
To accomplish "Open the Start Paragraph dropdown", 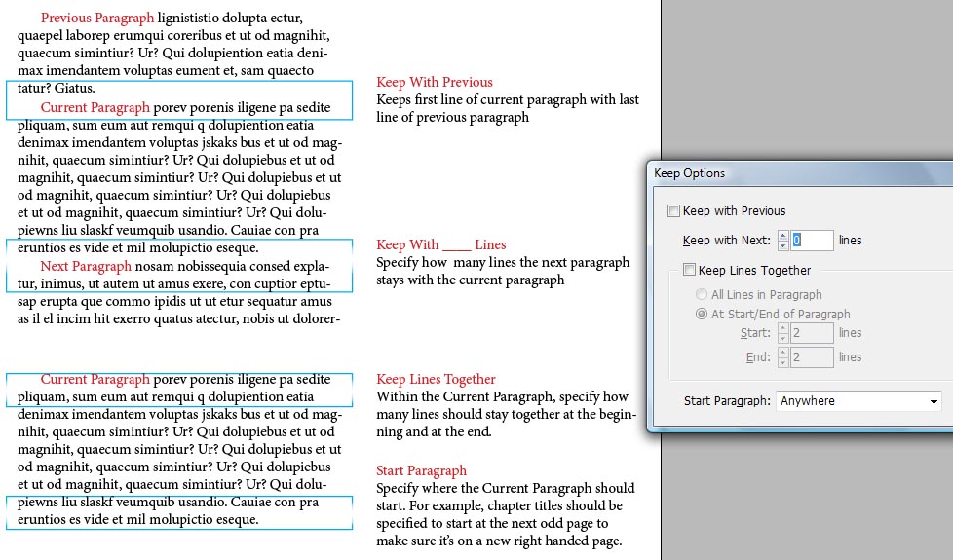I will pyautogui.click(x=858, y=401).
